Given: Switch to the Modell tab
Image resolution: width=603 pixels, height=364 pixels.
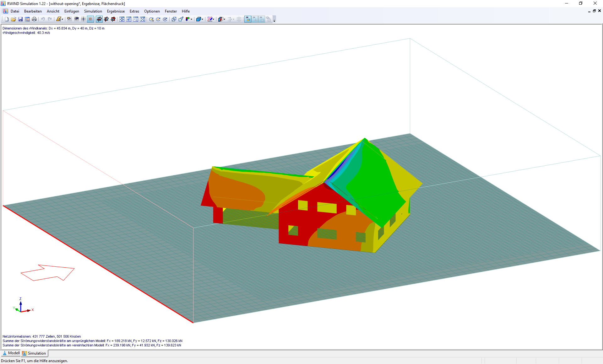Looking at the screenshot, I should coord(11,353).
